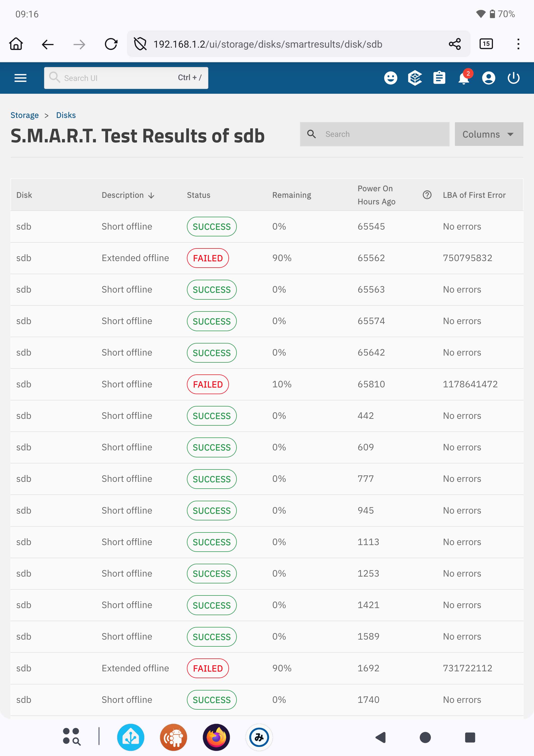Click the power button icon
Viewport: 534px width, 756px height.
513,78
